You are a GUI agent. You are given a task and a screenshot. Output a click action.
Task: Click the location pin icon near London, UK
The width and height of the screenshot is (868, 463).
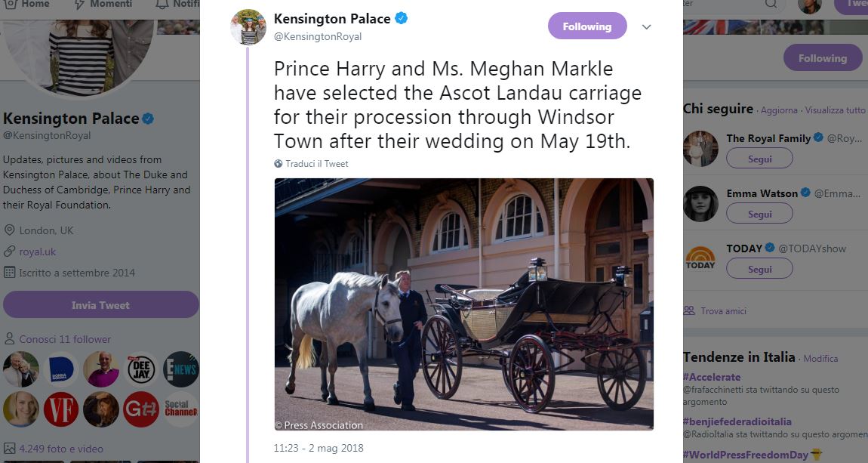10,229
